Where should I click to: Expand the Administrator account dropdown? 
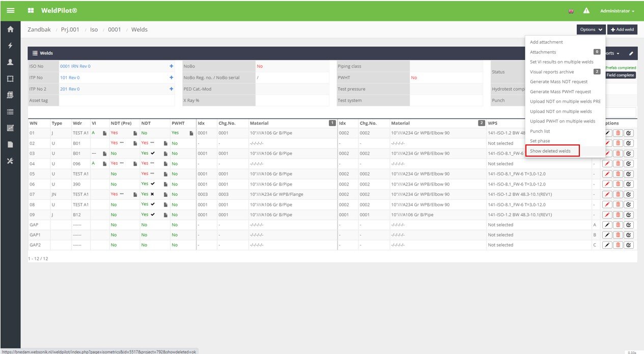pyautogui.click(x=617, y=11)
